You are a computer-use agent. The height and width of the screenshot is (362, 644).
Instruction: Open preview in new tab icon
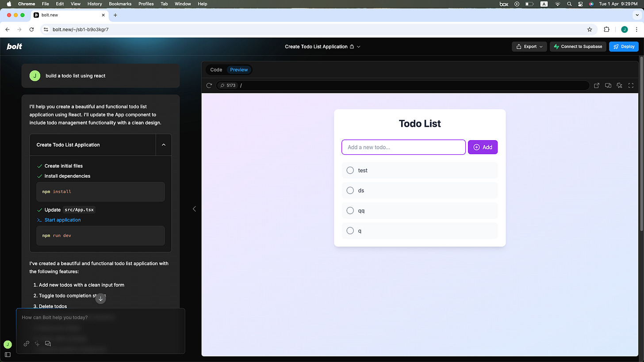pos(597,85)
